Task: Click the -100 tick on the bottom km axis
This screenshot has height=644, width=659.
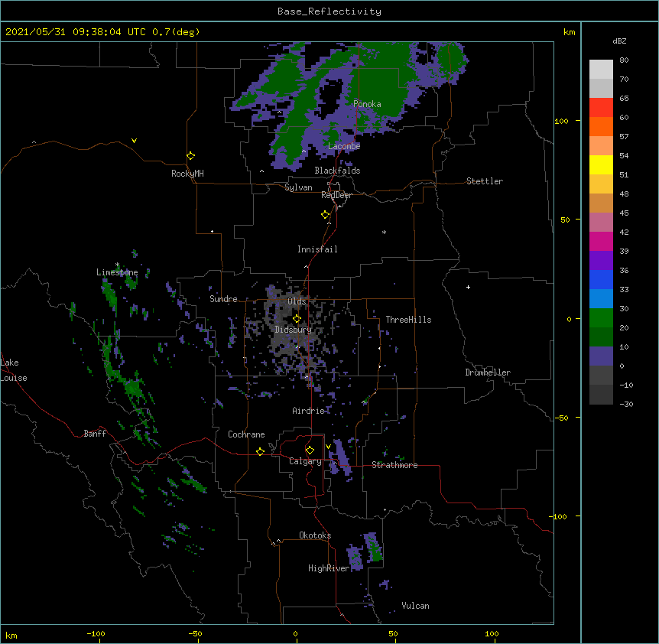Action: click(x=96, y=634)
